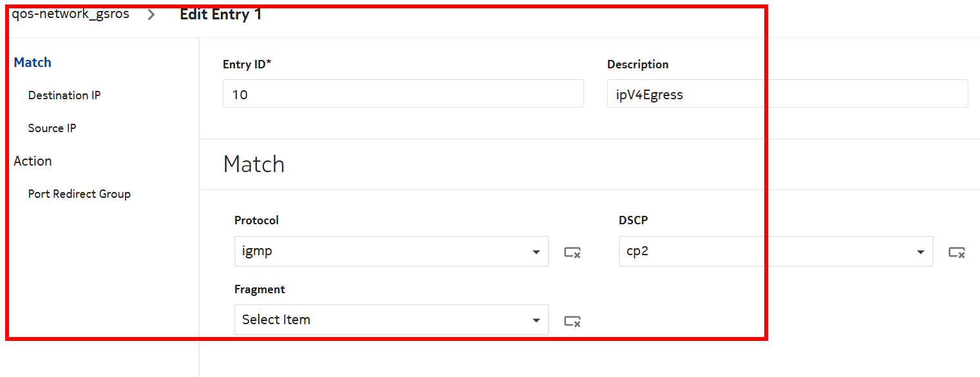
Task: Expand the DSCP dropdown showing cp2
Action: 775,251
